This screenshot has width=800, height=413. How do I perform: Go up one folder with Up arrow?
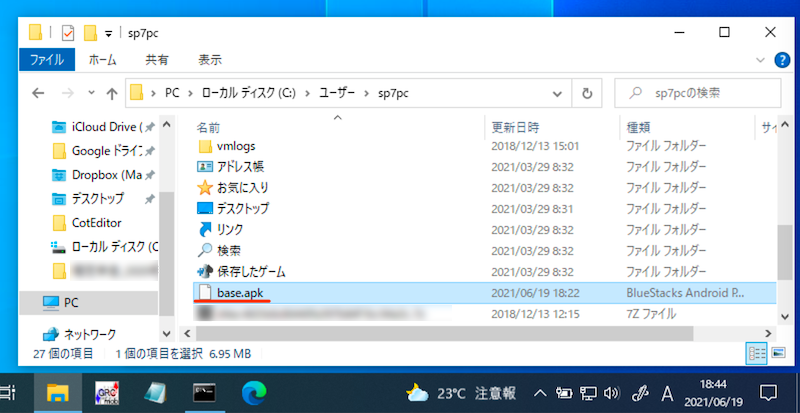(108, 94)
